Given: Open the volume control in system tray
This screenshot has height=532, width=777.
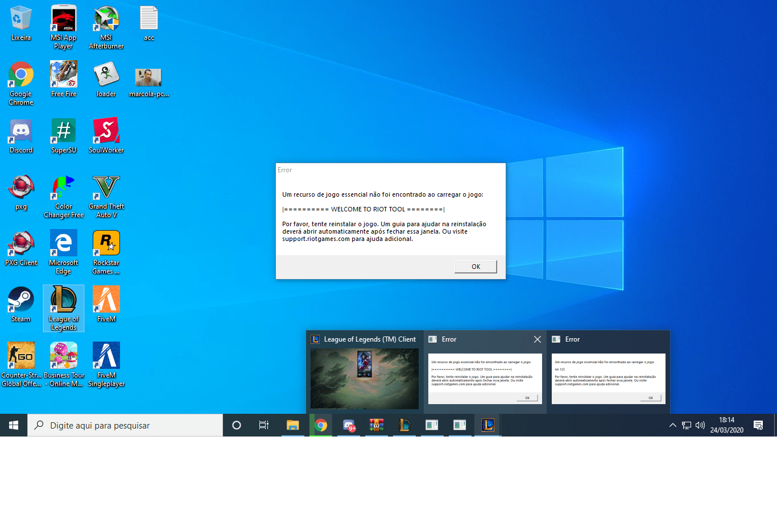Looking at the screenshot, I should click(700, 425).
